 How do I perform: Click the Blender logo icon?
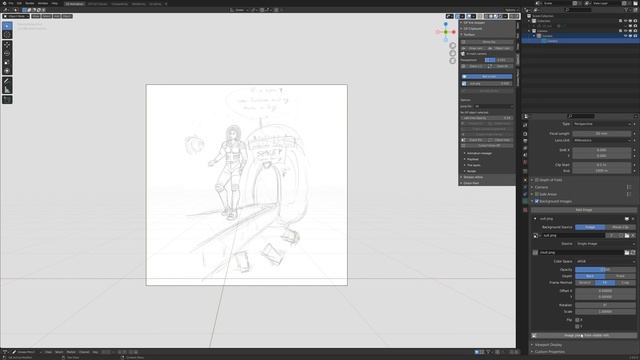pos(4,3)
